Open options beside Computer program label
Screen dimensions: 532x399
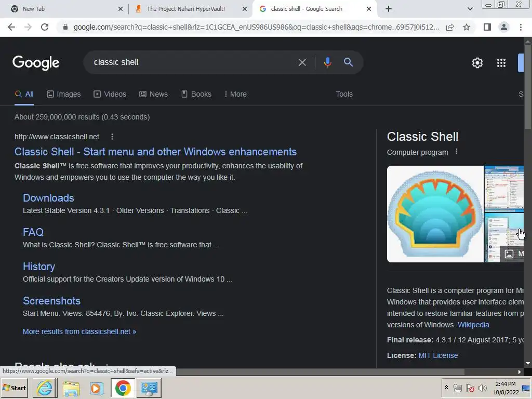click(x=456, y=152)
